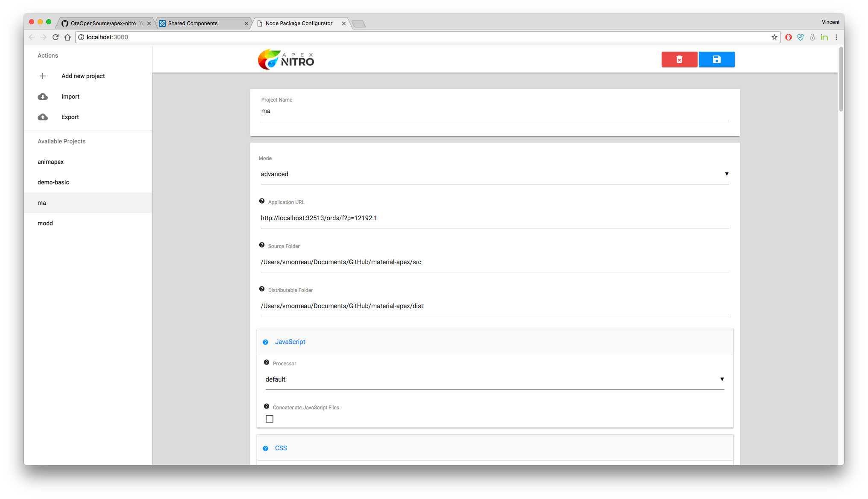Switch to the OraOpenSource/apex-nitro tab
The image size is (868, 499).
point(104,23)
